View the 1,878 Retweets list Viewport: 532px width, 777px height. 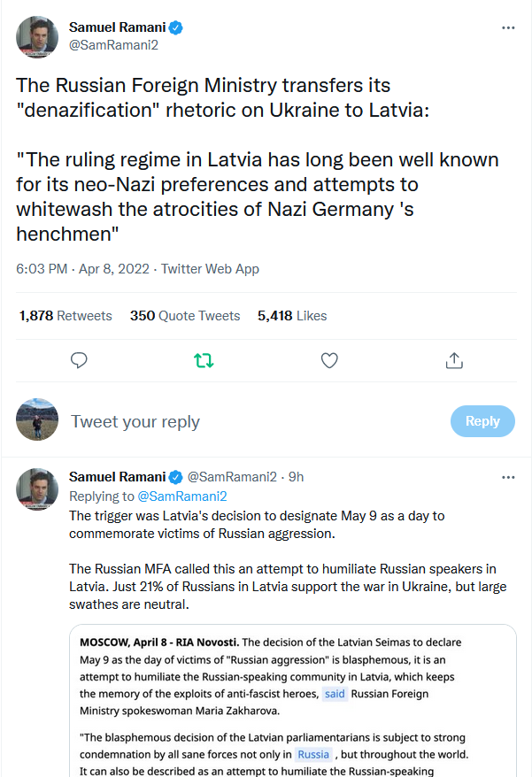(66, 316)
